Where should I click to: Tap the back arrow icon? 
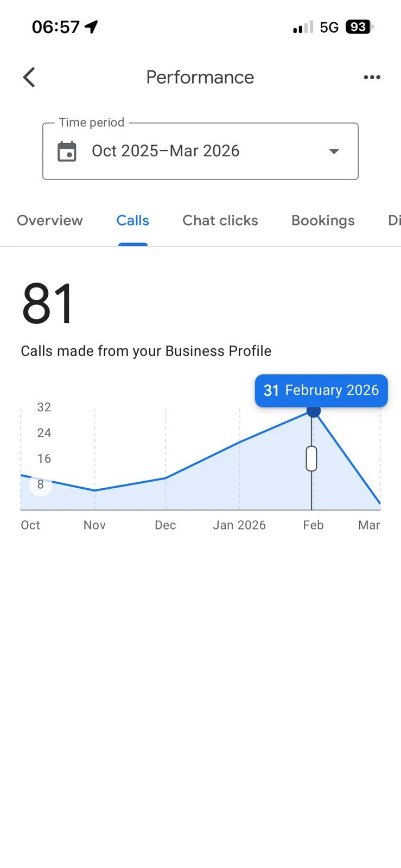(x=29, y=78)
